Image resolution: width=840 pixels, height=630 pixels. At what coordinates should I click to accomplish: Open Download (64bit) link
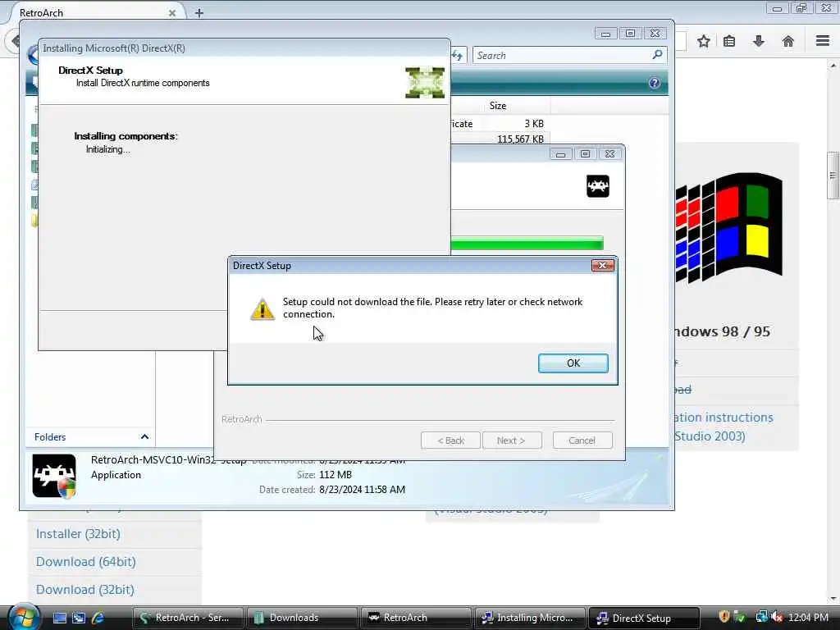(x=85, y=562)
